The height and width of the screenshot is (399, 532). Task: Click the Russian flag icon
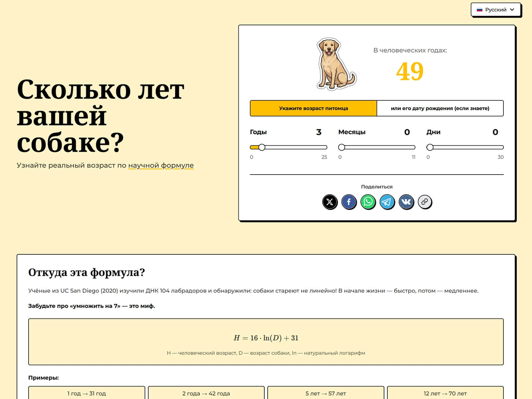(479, 10)
